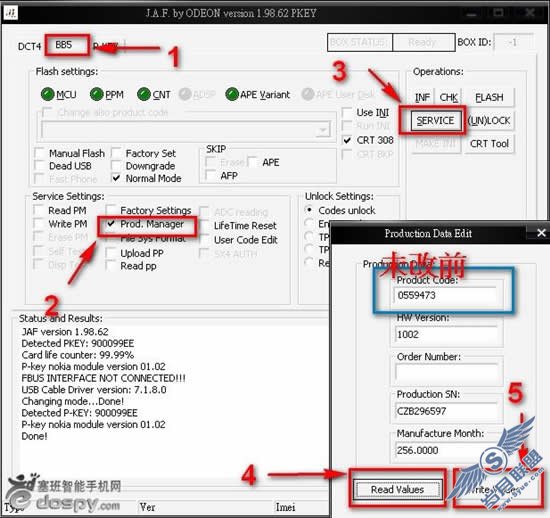The height and width of the screenshot is (518, 550).
Task: Tick the SKIP APE checkbox
Action: pyautogui.click(x=253, y=162)
